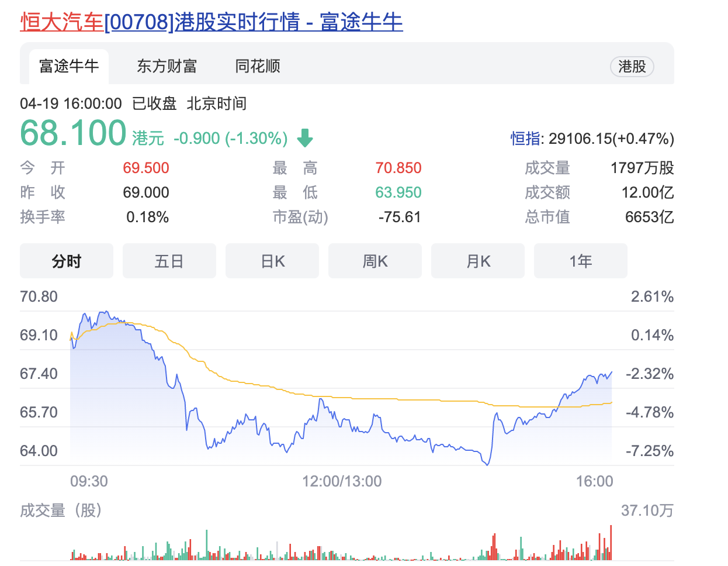This screenshot has height=566, width=728.
Task: Select the 分时 chart button
Action: (67, 261)
